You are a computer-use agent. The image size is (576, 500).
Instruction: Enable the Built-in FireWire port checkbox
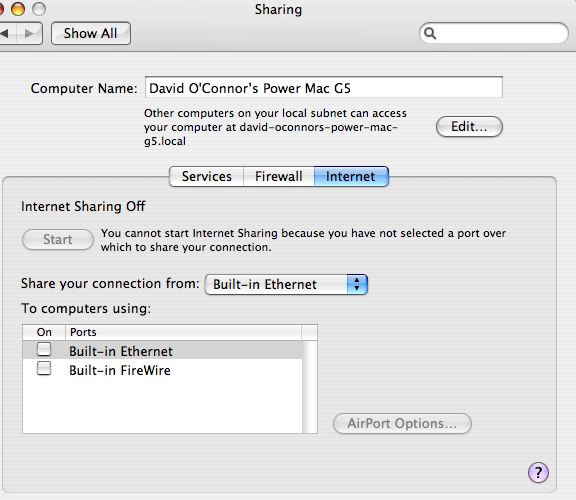(x=44, y=368)
